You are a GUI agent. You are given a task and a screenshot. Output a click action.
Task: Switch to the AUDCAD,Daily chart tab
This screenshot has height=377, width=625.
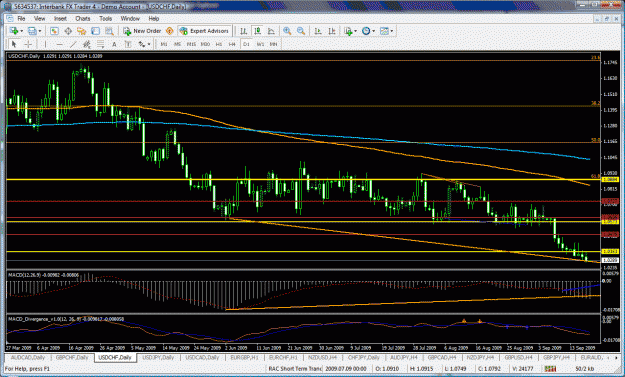coord(28,357)
